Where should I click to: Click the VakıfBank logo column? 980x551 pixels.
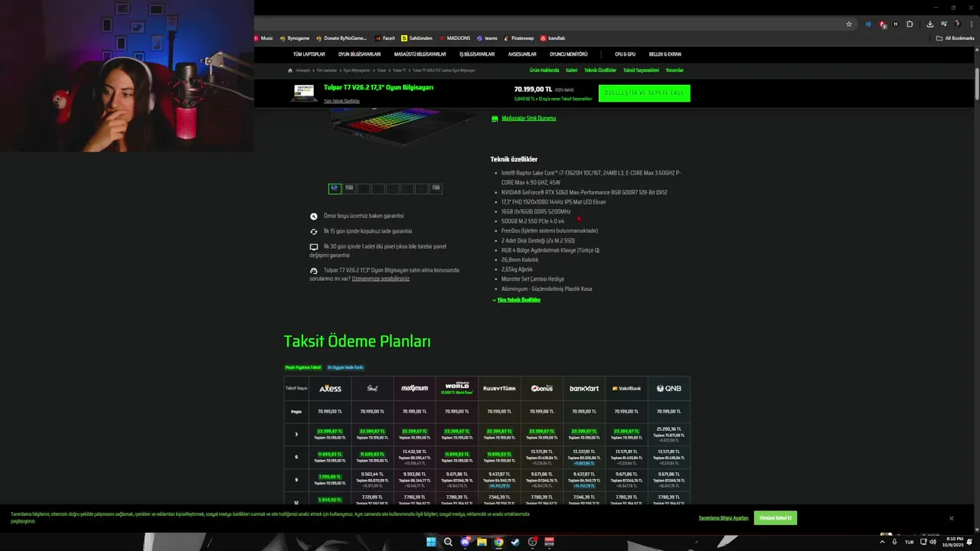point(626,388)
